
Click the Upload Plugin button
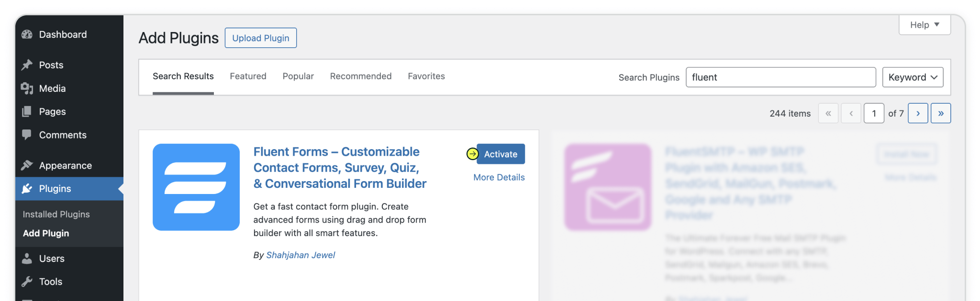pos(261,38)
